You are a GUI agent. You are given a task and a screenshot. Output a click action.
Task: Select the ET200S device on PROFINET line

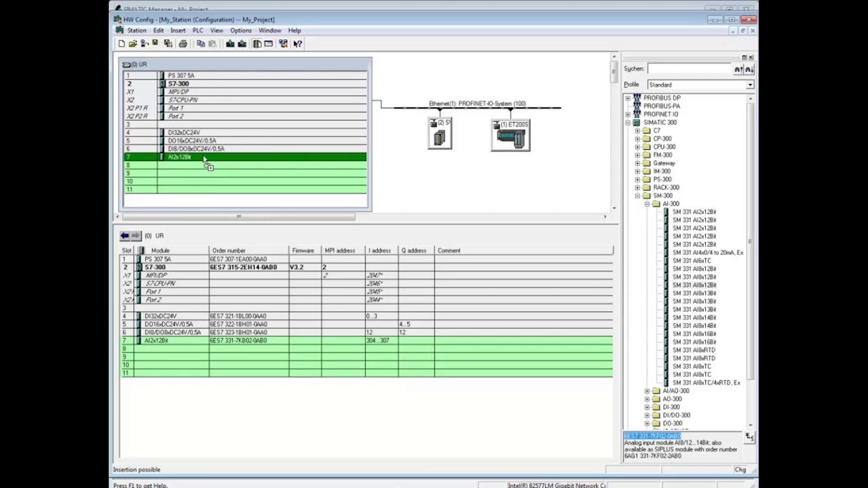[511, 134]
